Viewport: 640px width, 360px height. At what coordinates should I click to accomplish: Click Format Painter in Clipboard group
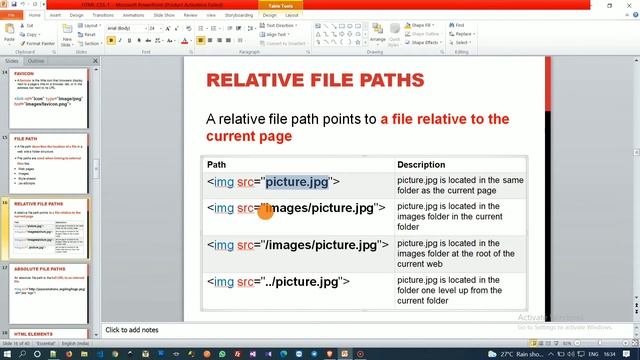click(37, 43)
